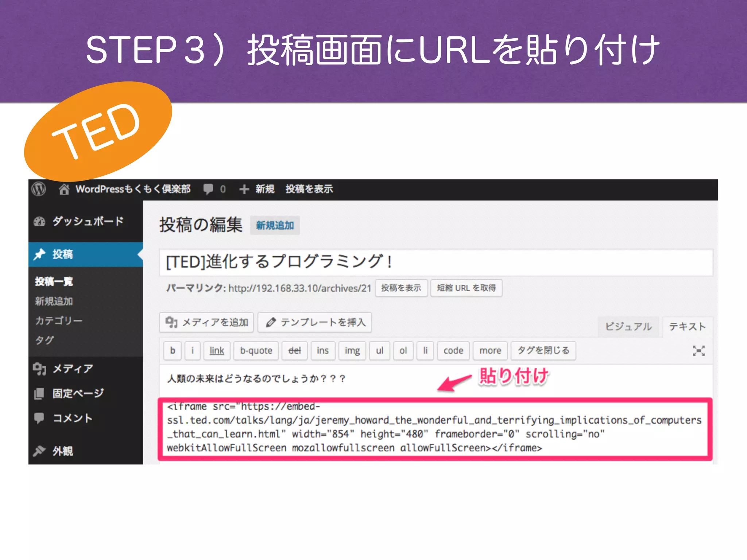Image resolution: width=747 pixels, height=560 pixels.
Task: Click the ol quicktag button
Action: coord(403,351)
